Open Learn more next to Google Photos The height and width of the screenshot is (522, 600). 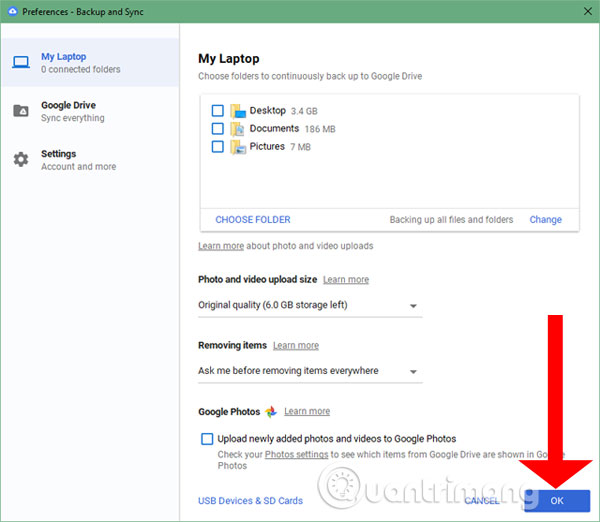[307, 411]
